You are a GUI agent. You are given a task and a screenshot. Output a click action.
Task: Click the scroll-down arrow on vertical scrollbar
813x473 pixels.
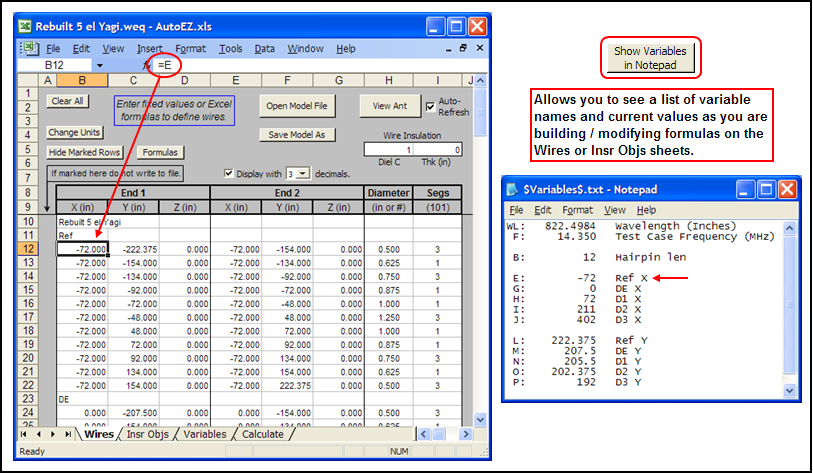479,421
